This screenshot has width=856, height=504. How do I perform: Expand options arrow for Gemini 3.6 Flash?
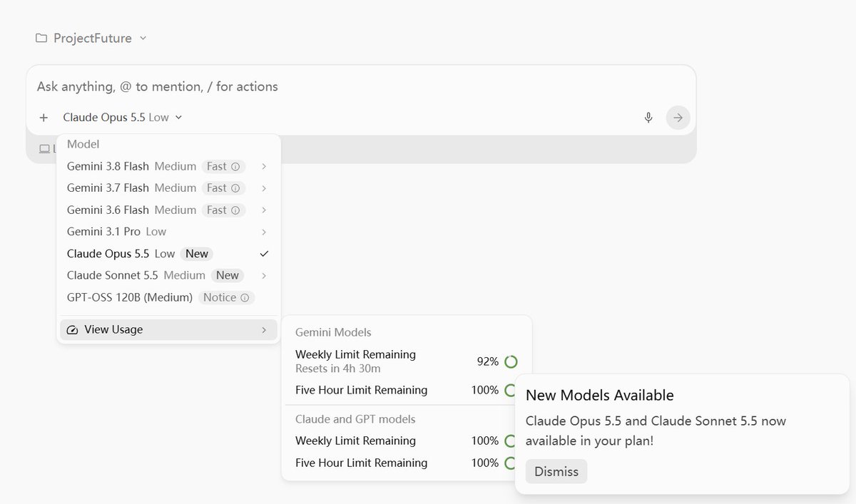[x=264, y=210]
